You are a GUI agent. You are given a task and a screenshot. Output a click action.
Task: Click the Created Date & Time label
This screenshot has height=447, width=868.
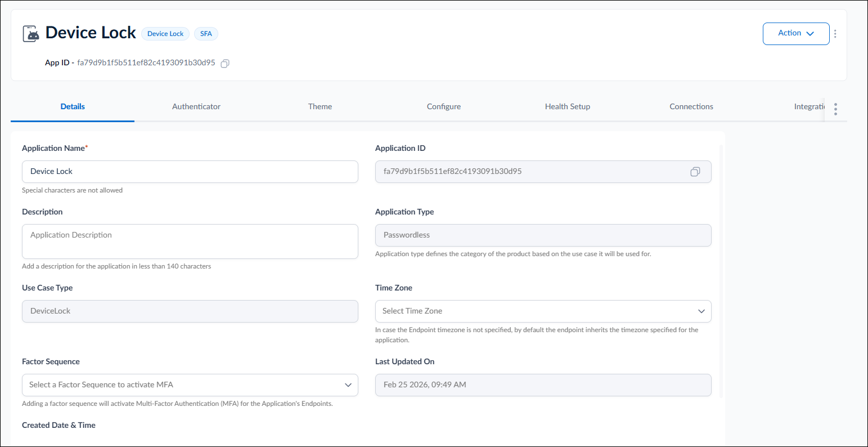click(x=59, y=426)
